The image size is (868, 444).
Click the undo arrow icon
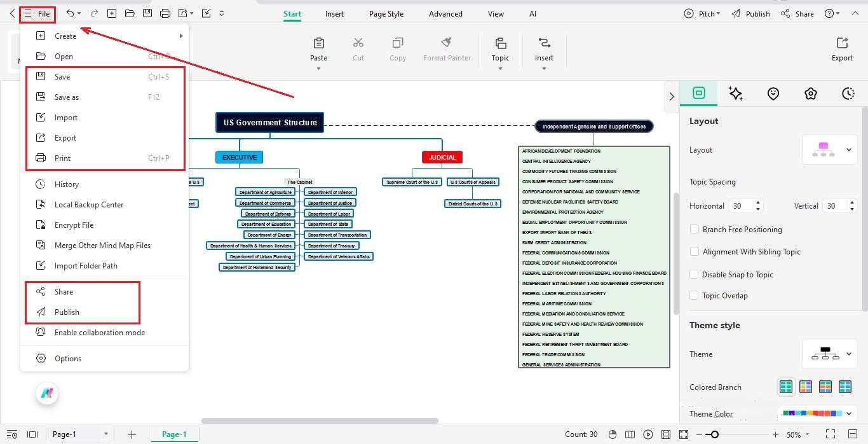coord(70,13)
